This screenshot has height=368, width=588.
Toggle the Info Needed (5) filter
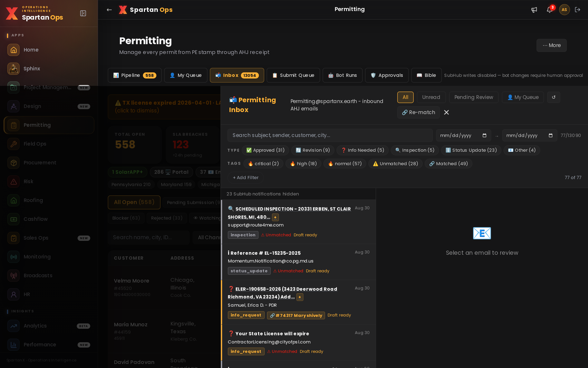point(363,150)
